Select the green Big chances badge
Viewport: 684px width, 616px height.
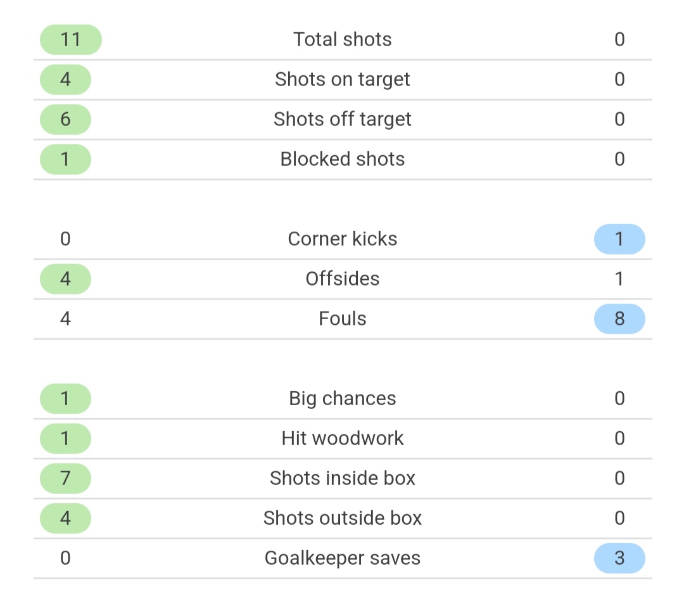point(65,398)
